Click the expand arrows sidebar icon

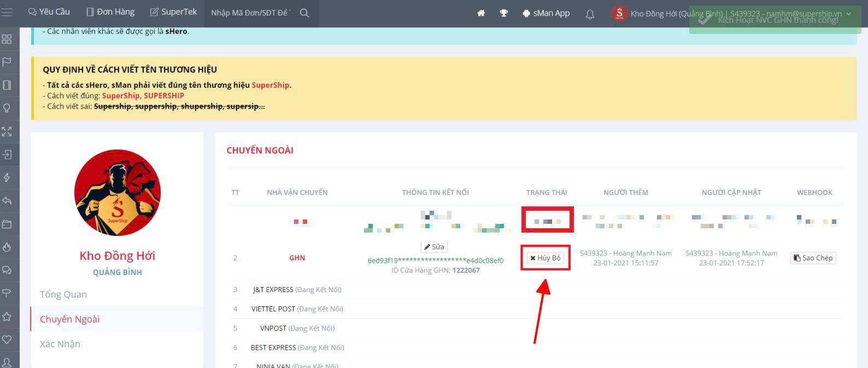tap(7, 132)
